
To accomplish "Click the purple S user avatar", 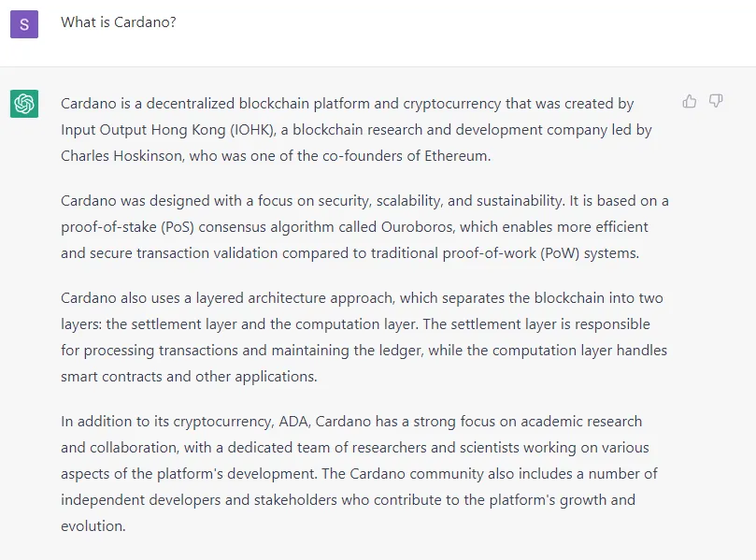I will click(24, 24).
